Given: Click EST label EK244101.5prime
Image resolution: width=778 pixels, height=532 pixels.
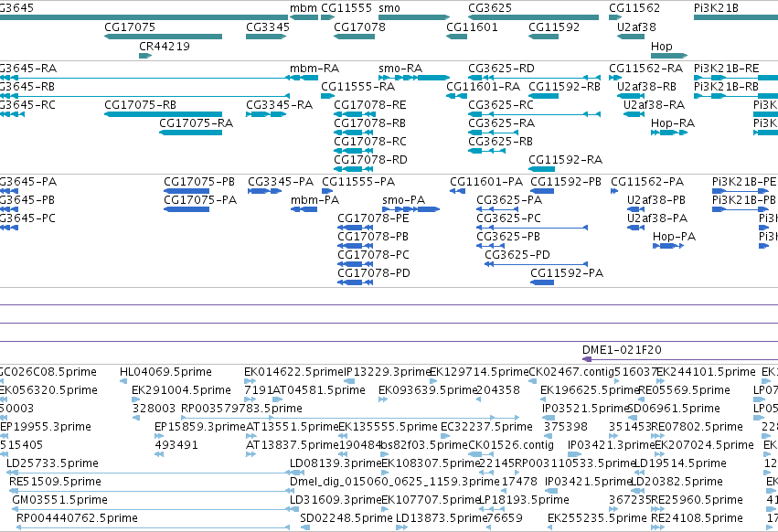Looking at the screenshot, I should pyautogui.click(x=706, y=372).
